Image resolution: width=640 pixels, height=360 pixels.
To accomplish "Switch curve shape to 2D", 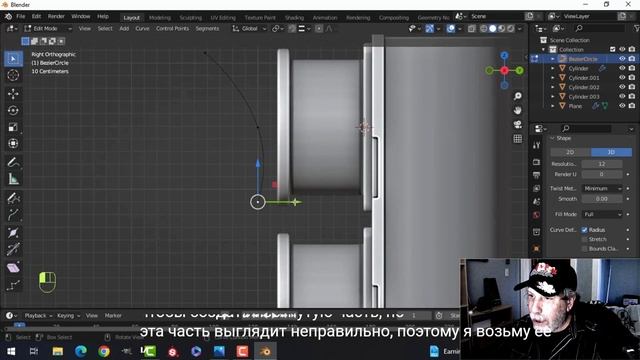I will pyautogui.click(x=570, y=152).
